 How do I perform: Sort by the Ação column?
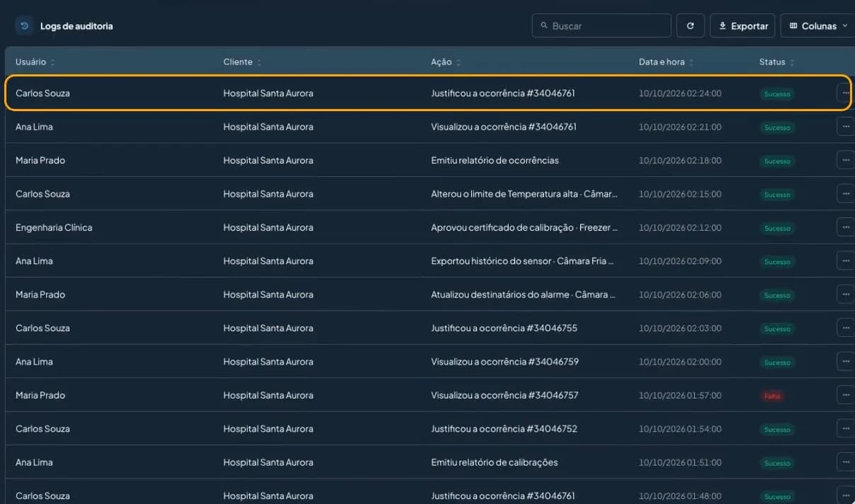[x=446, y=62]
